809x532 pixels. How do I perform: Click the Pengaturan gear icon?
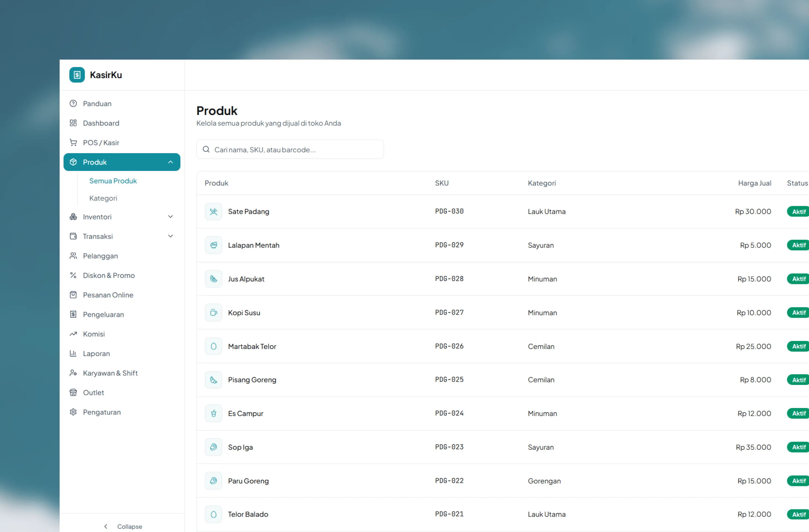click(x=73, y=412)
